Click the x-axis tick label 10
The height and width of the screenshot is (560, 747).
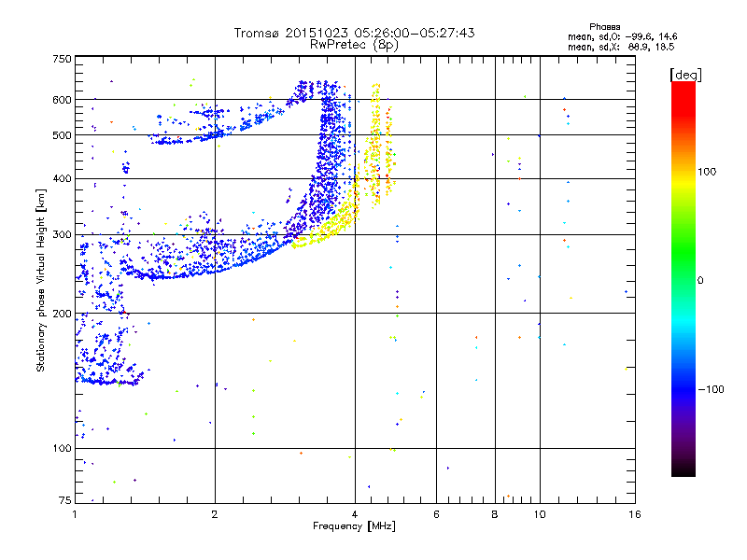(540, 514)
